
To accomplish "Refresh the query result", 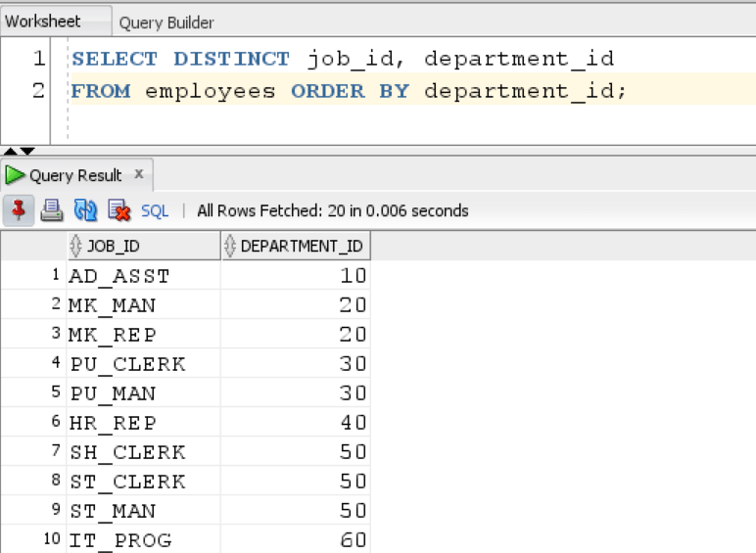I will [x=85, y=210].
